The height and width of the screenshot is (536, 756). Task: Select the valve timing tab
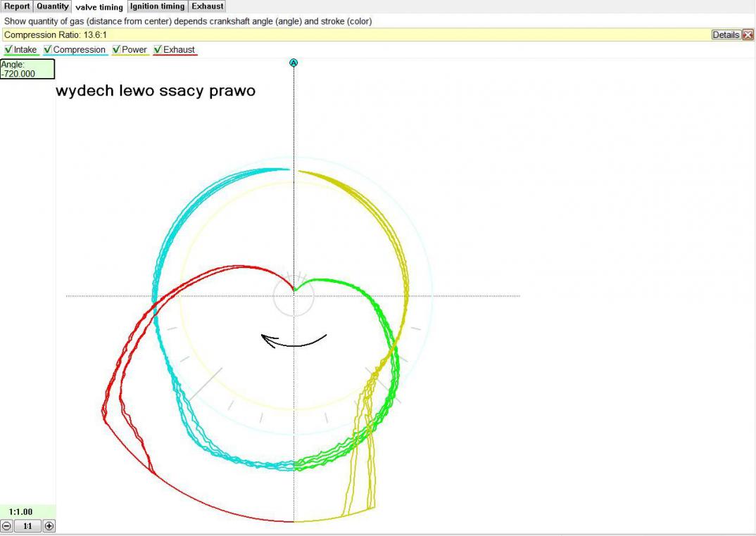[x=99, y=7]
